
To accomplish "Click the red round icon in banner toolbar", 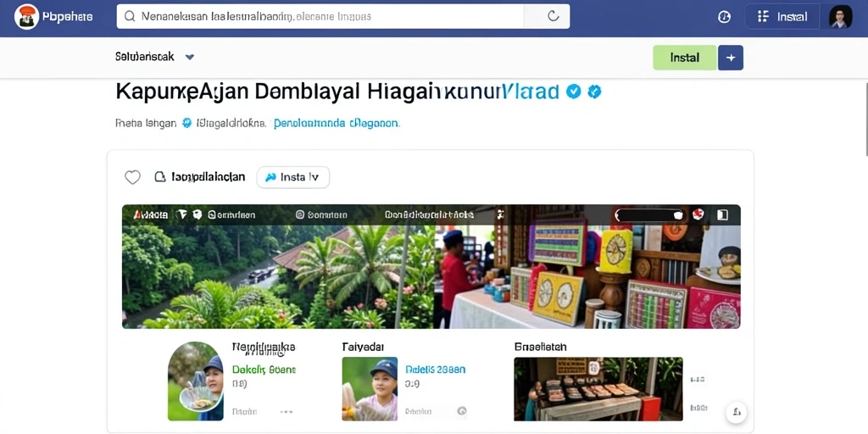I will pyautogui.click(x=698, y=214).
